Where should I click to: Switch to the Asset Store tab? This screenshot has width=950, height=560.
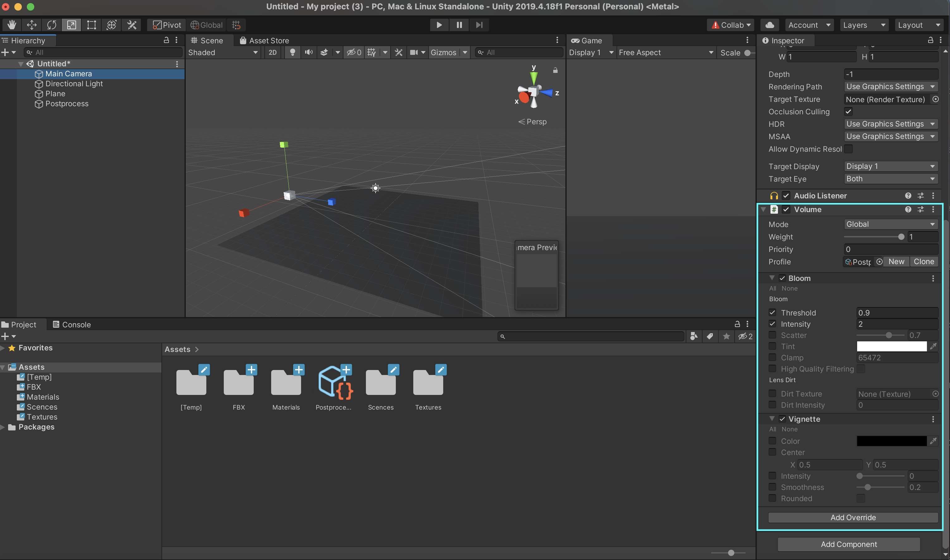(x=264, y=40)
